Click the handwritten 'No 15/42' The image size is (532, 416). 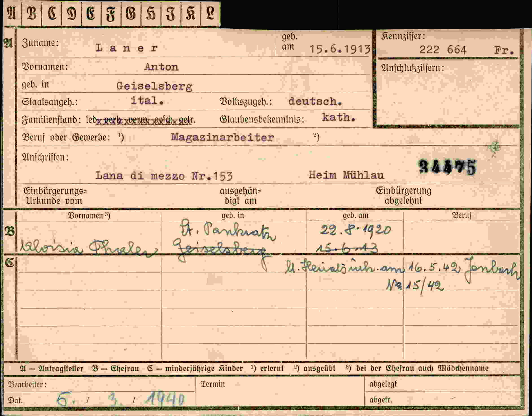pos(415,286)
